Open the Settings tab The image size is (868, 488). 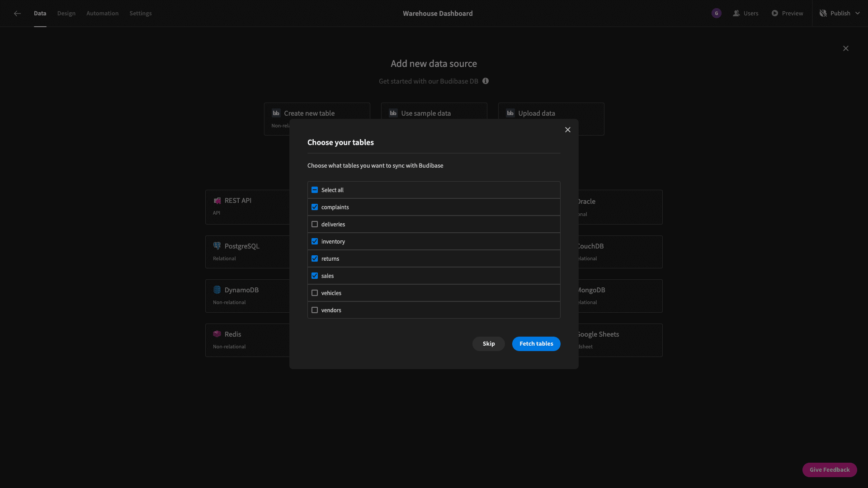tap(141, 14)
